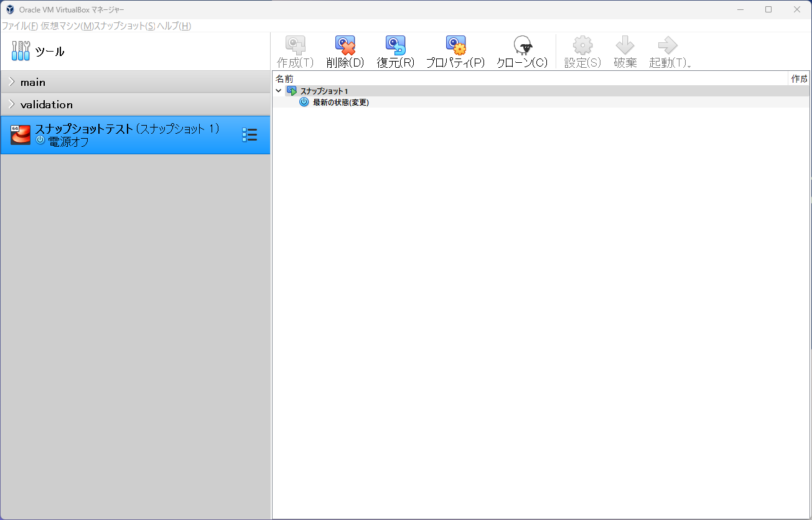812x520 pixels.
Task: Open the ツール tools item
Action: coord(136,52)
